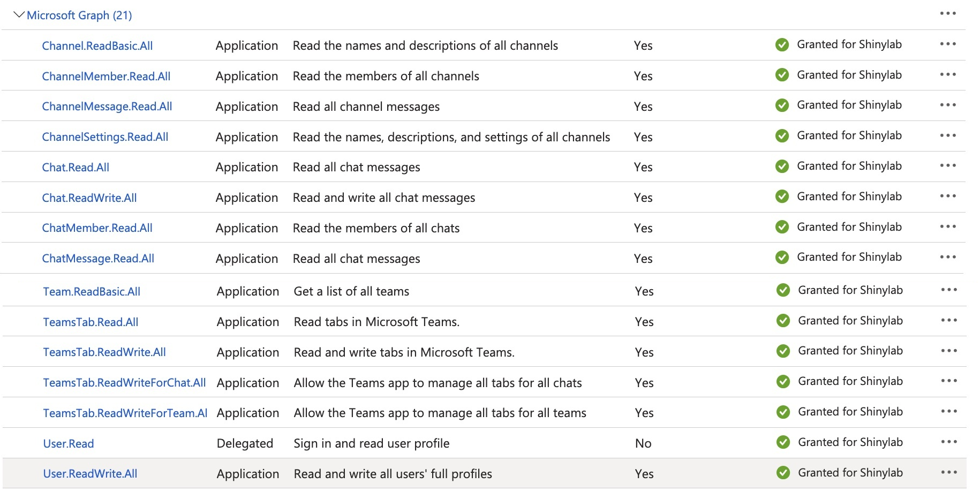This screenshot has width=980, height=491.
Task: Click green granted checkmark for ChannelMessage.Read.All
Action: point(782,105)
